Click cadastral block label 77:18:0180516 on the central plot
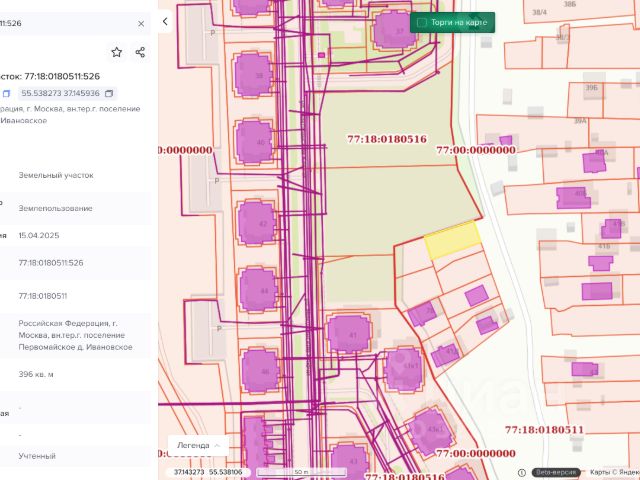Screen dimensions: 640x480 387,139
